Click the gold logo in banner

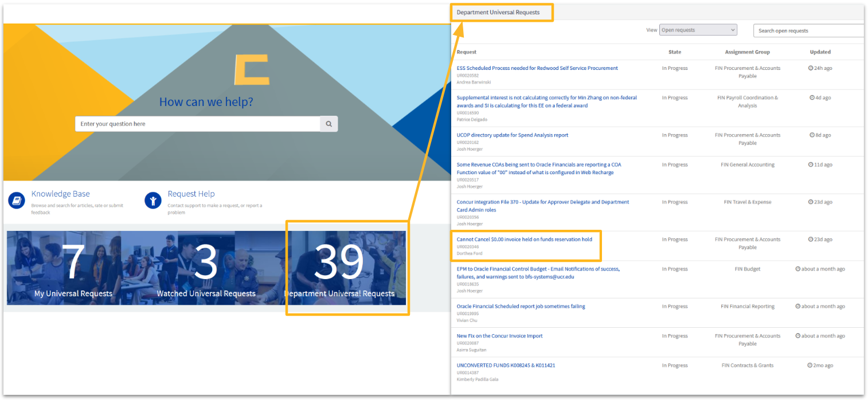pyautogui.click(x=251, y=69)
